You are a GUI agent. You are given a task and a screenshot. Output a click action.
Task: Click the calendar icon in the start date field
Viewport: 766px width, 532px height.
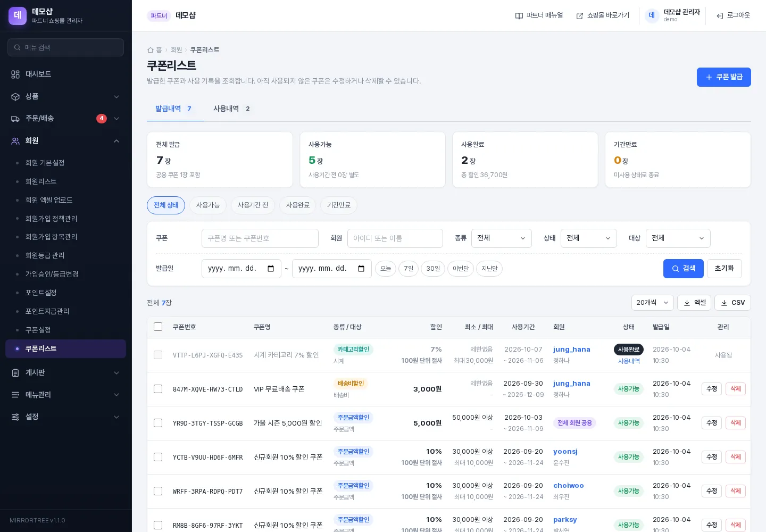(x=271, y=269)
